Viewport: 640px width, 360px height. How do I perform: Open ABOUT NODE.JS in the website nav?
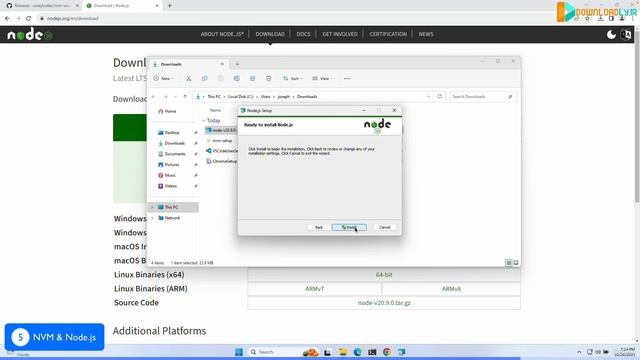(x=222, y=34)
